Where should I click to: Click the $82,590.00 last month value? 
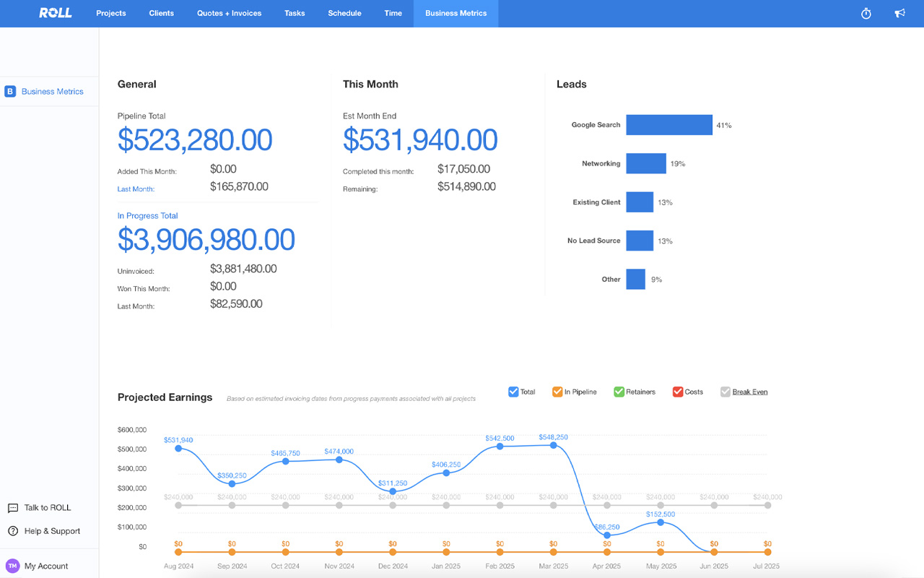coord(236,303)
